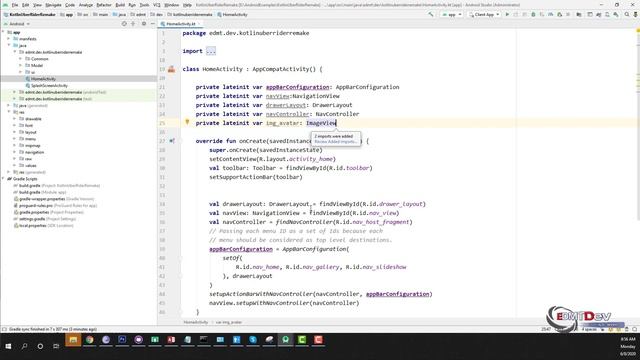Screen dimensions: 640x360
Task: Click the locate file target icon in Project panel
Action: (x=124, y=24)
